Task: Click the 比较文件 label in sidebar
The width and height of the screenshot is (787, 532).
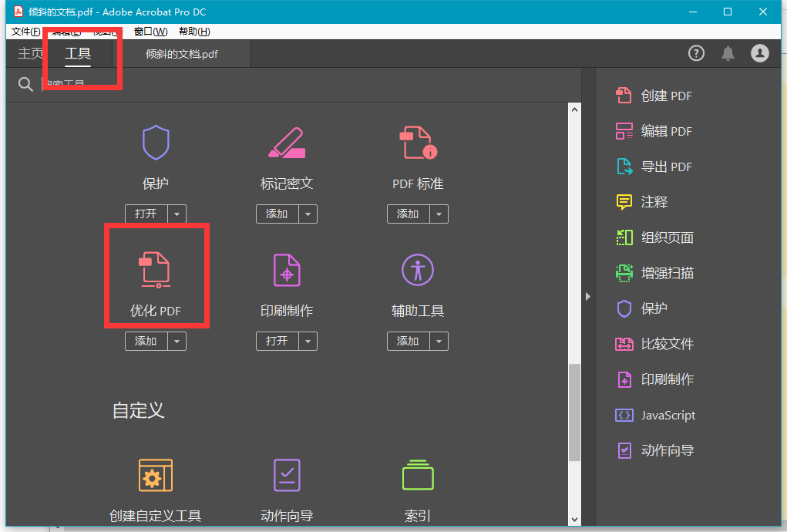Action: 667,344
